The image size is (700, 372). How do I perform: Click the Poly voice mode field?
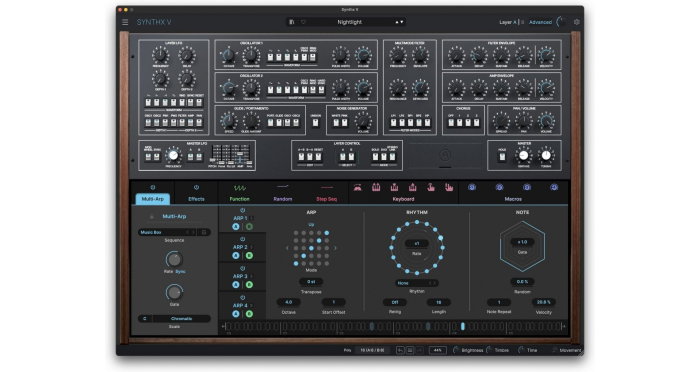coord(372,351)
